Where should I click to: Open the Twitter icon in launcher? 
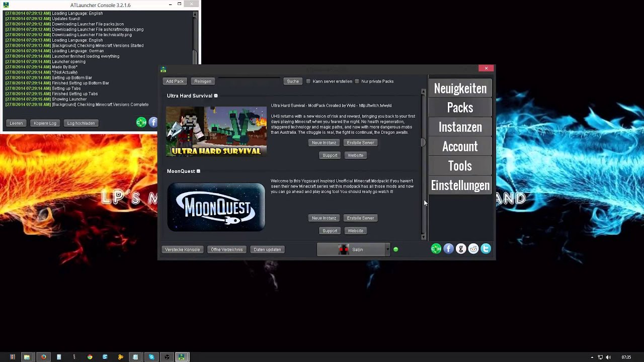coord(486,249)
